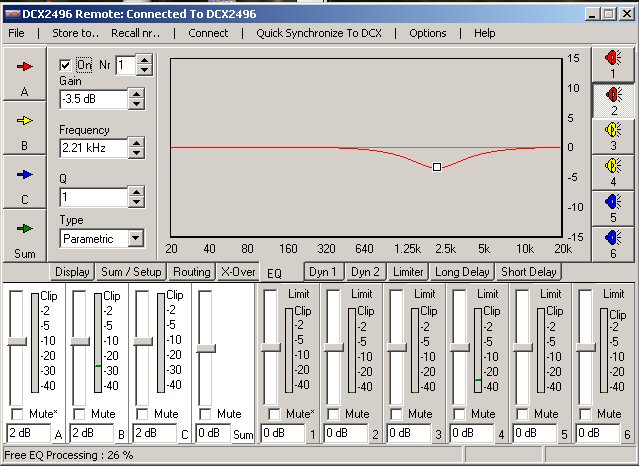639x466 pixels.
Task: Click input A gain fader handle
Action: click(x=17, y=342)
